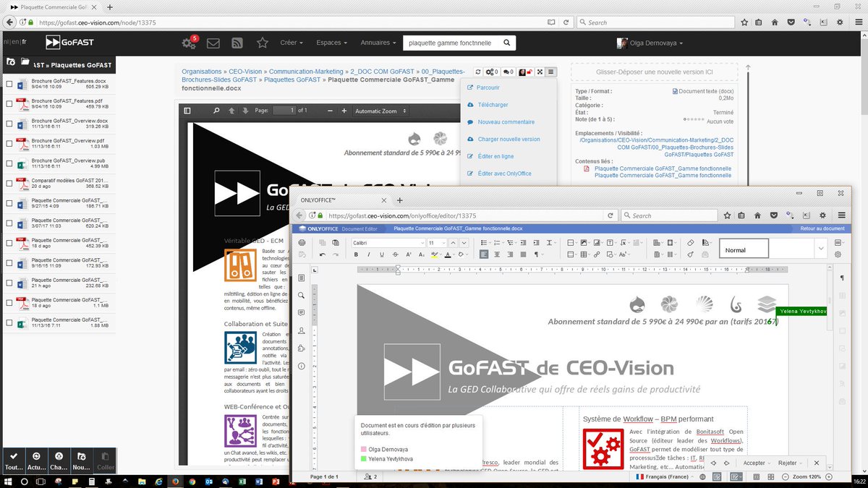
Task: Click the fullscreen expand icon beside comments
Action: click(x=539, y=72)
